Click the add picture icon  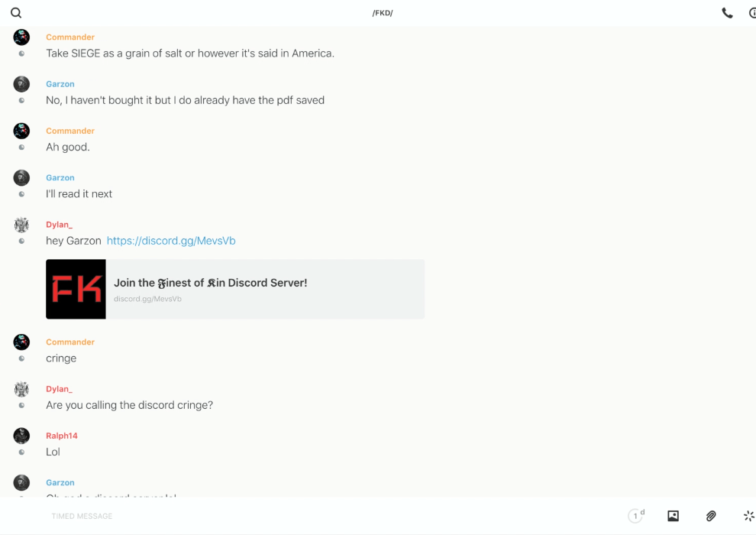(673, 516)
